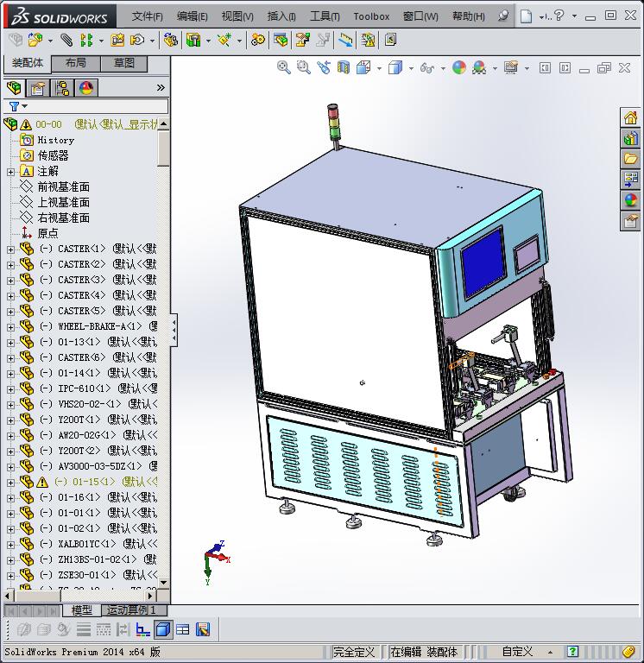
Task: Open the 文件(F) menu
Action: tap(147, 16)
